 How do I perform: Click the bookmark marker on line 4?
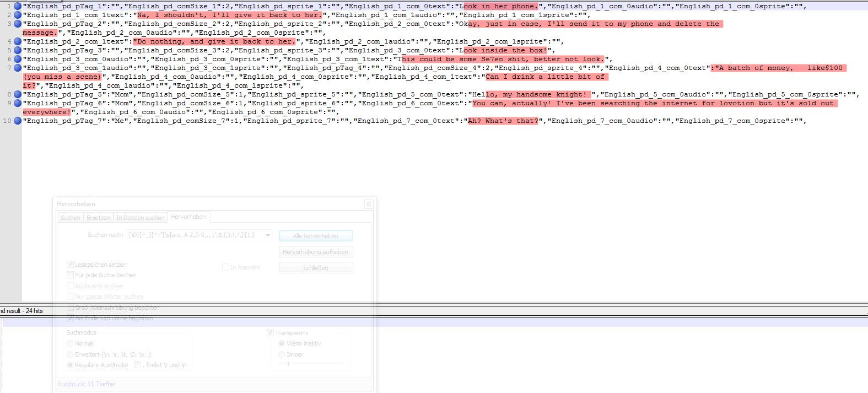18,41
